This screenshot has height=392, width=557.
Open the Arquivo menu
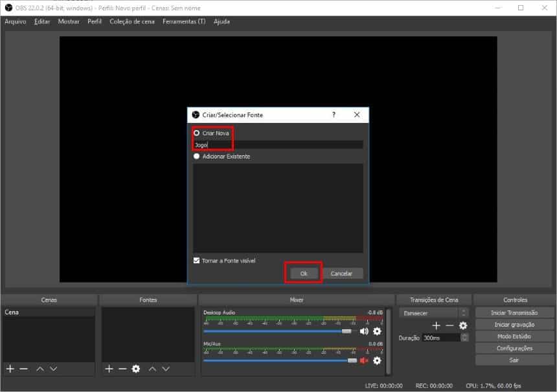tap(16, 21)
